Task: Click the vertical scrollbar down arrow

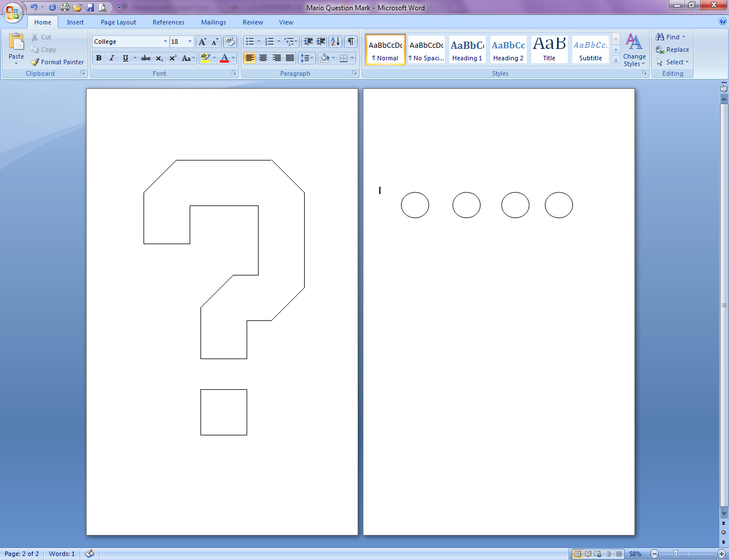Action: (x=724, y=514)
